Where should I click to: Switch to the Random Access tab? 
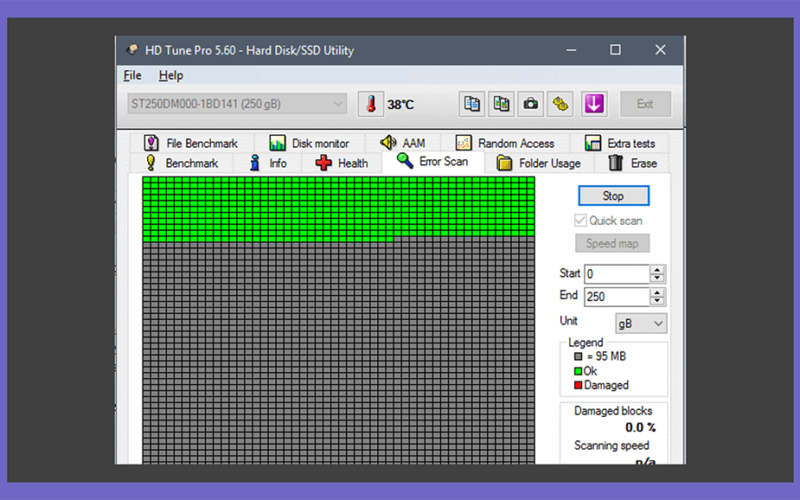pyautogui.click(x=505, y=143)
